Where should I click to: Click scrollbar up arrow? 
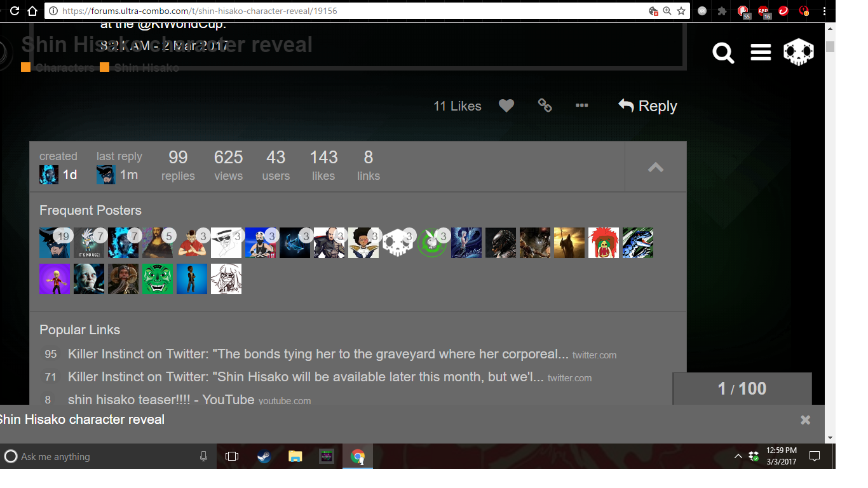[x=830, y=29]
